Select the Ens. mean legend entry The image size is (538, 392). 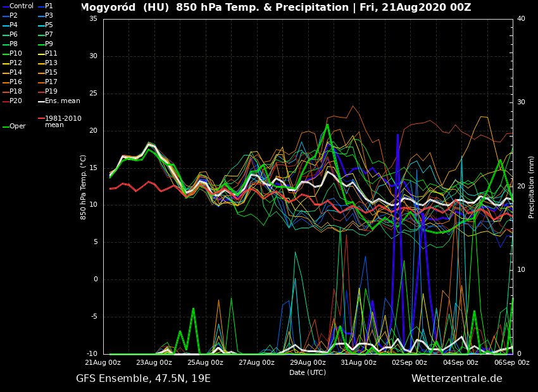62,101
